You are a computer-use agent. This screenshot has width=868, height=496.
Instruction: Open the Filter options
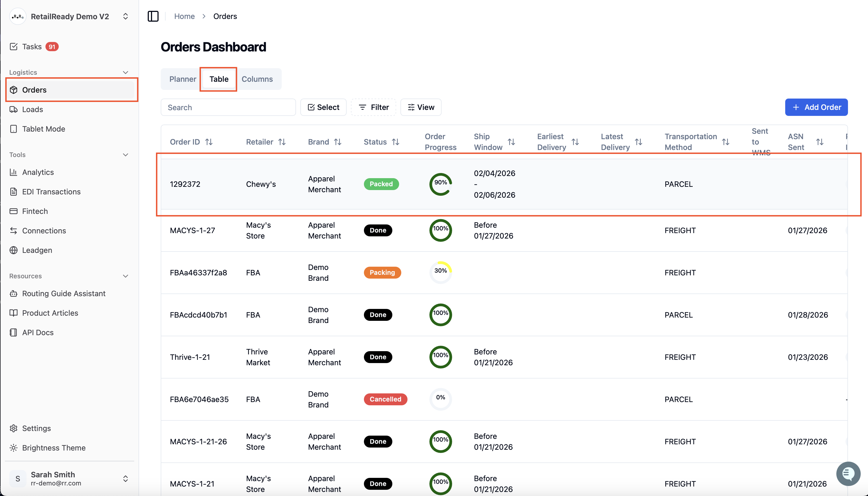click(374, 107)
